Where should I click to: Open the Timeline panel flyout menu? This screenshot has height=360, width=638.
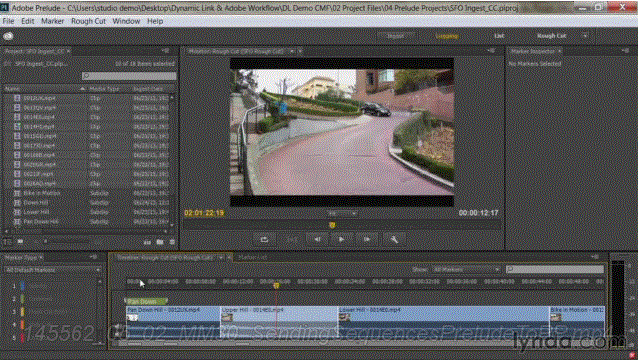tap(594, 257)
